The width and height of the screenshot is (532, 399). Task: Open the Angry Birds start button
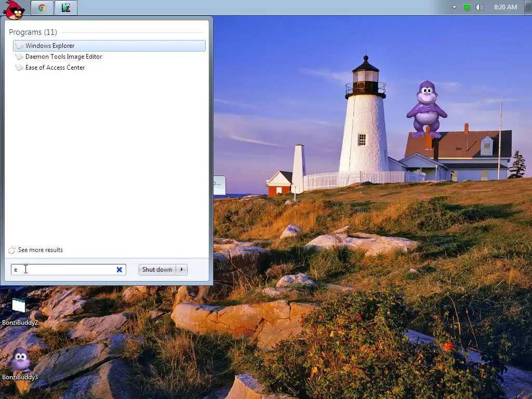[14, 10]
